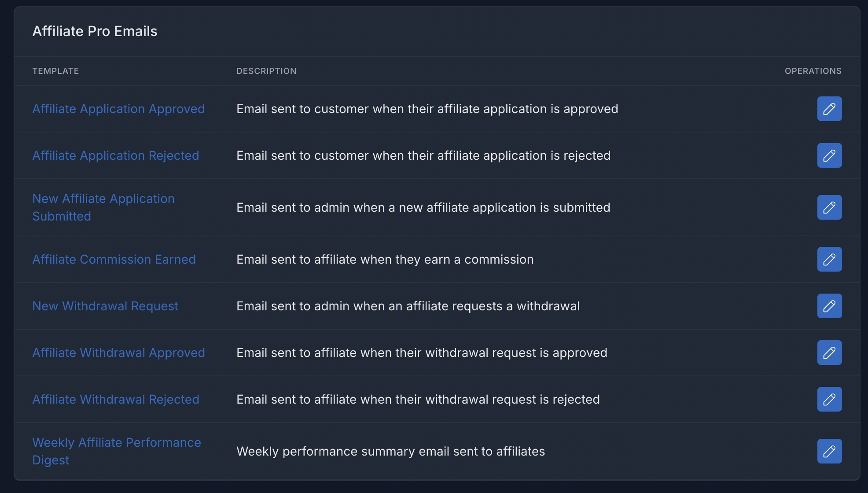This screenshot has height=493, width=868.
Task: Edit Affiliate Withdrawal Approved email pencil icon
Action: (x=829, y=353)
